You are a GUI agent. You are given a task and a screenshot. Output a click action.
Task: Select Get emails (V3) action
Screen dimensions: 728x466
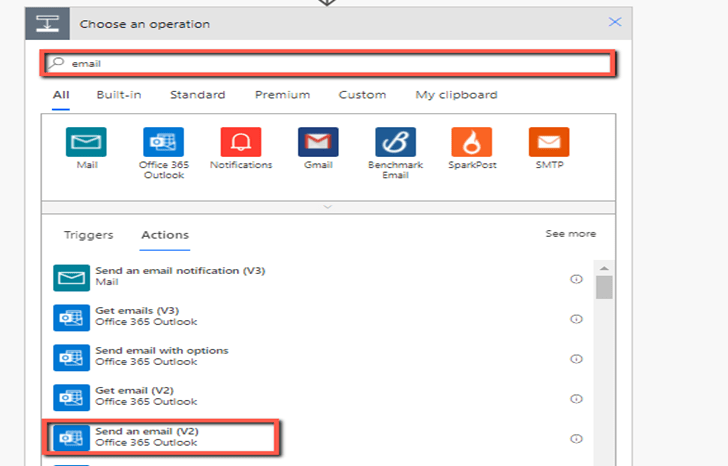(318, 318)
